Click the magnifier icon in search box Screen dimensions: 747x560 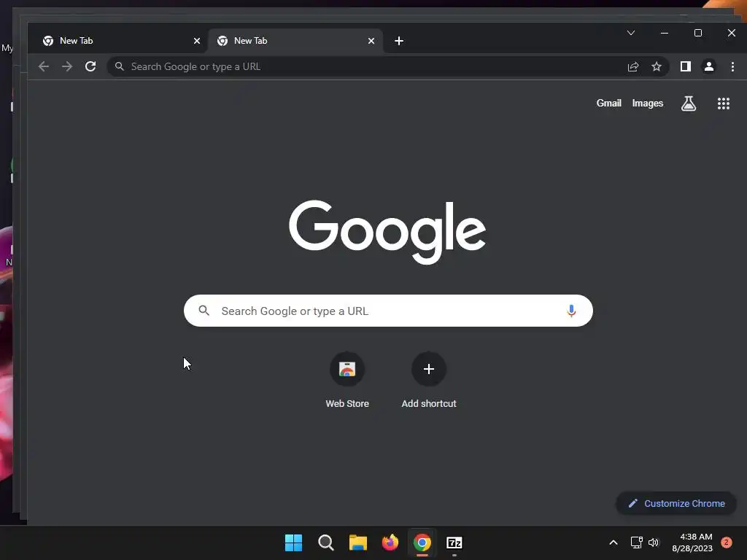pos(204,311)
